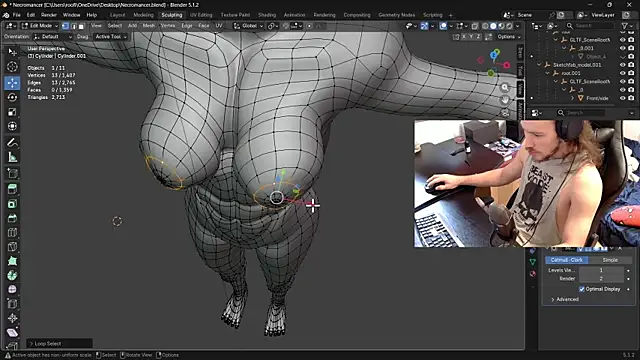Switch to material preview shading
The width and height of the screenshot is (640, 360).
point(501,26)
